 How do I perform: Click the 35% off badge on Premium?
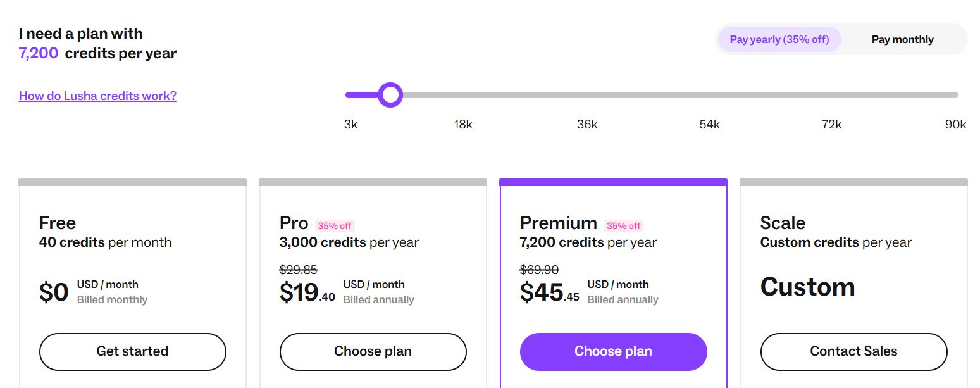624,226
